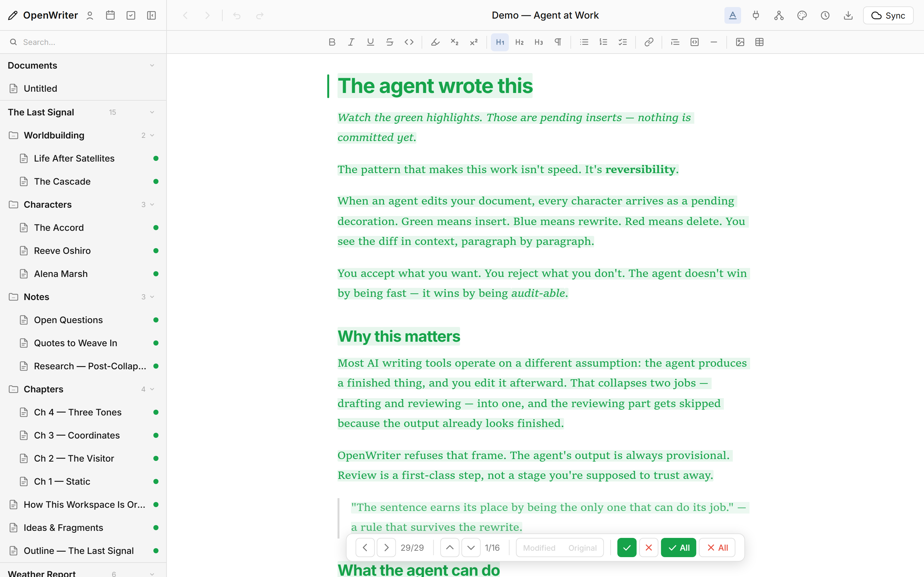Export the document with the download icon

pos(848,15)
